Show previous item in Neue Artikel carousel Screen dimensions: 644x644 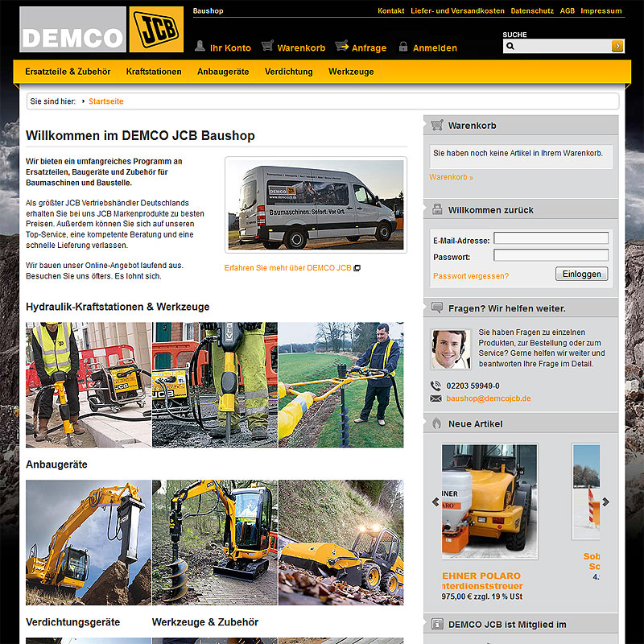(436, 502)
